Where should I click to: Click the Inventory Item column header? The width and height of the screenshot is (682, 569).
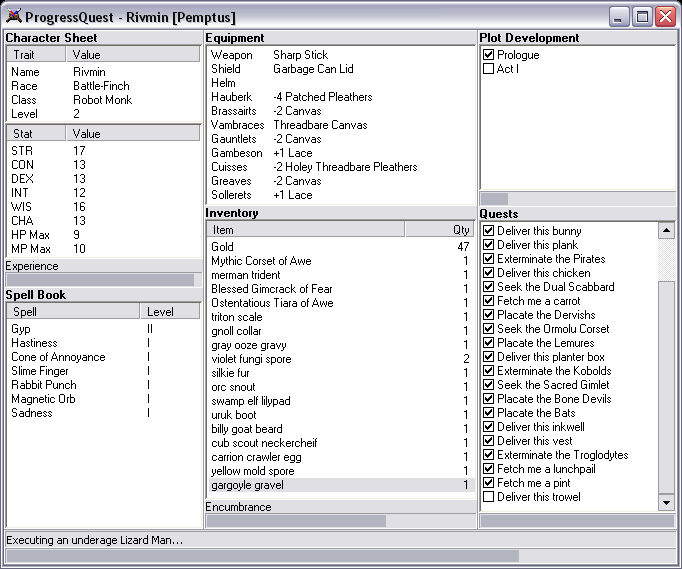306,230
